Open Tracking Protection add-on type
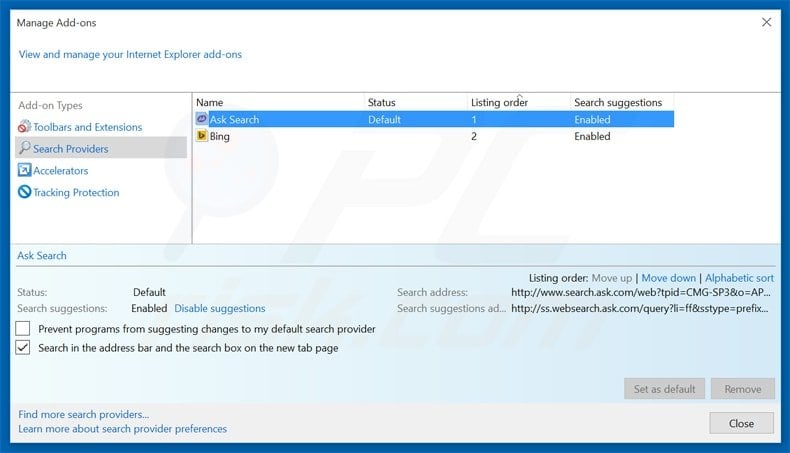790x453 pixels. click(x=76, y=192)
